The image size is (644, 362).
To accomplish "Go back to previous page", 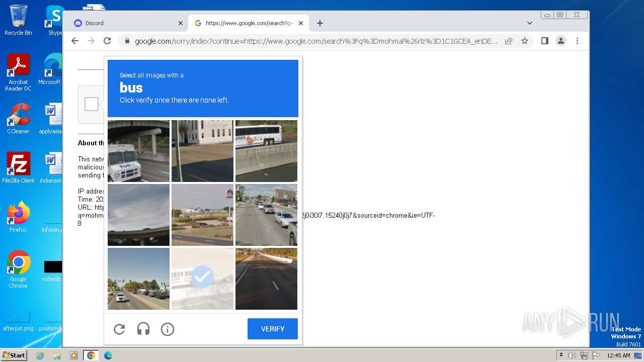I will pyautogui.click(x=75, y=41).
